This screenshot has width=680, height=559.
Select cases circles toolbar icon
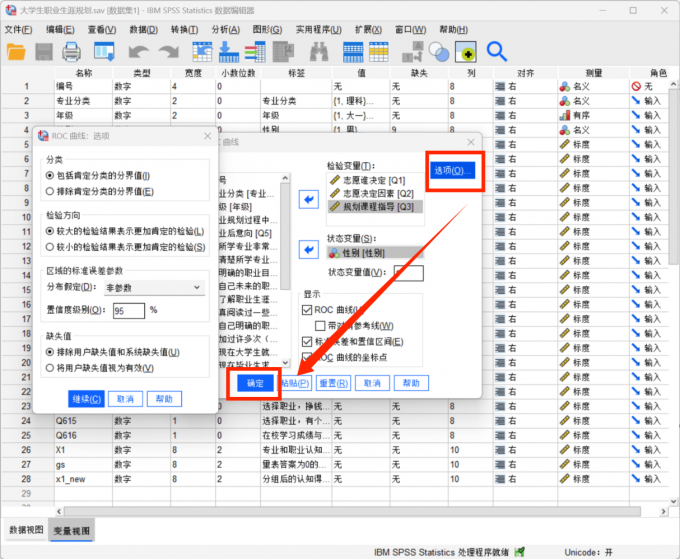tap(439, 52)
